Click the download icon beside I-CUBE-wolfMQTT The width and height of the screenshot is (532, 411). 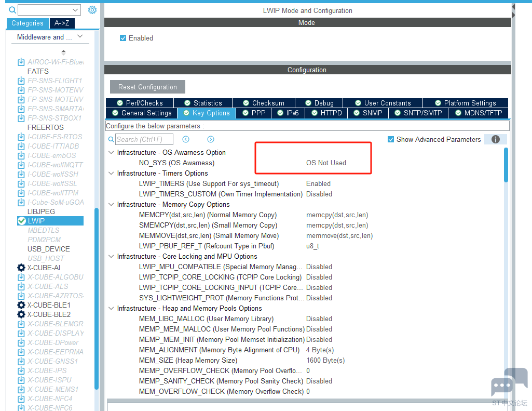(x=21, y=165)
